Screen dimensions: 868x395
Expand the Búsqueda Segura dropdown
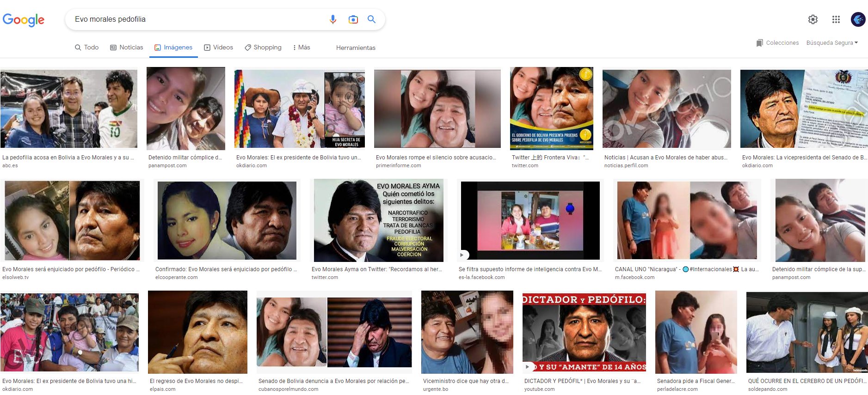(832, 43)
